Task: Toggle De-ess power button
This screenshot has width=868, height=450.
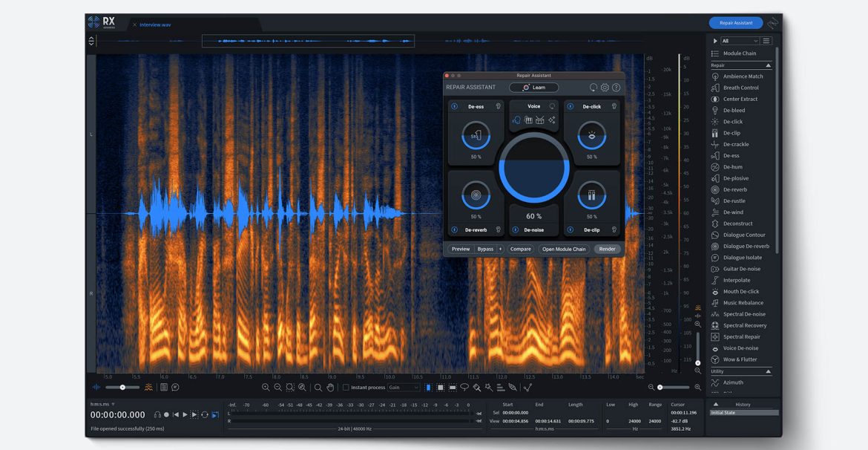Action: click(455, 106)
